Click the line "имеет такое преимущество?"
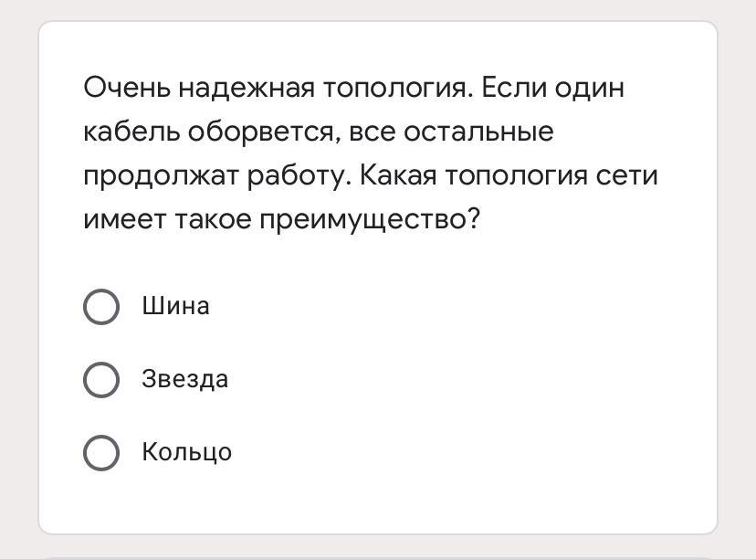Screen dimensions: 756x559 click(x=282, y=220)
